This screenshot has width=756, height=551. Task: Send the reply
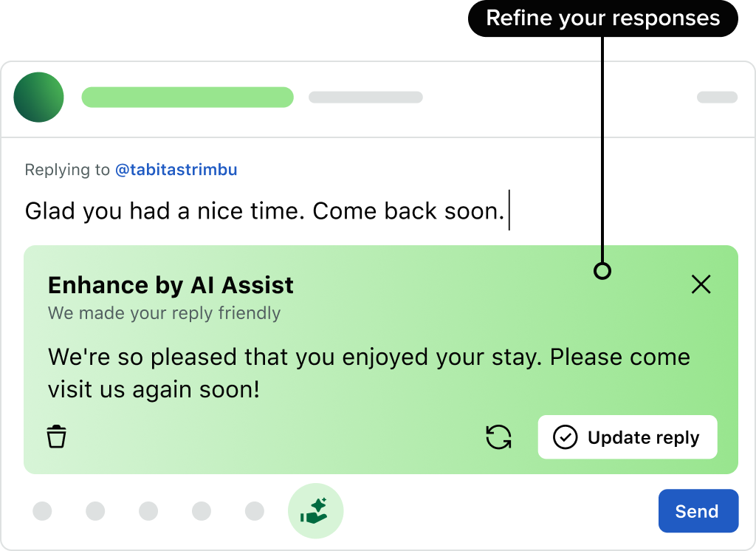pyautogui.click(x=698, y=511)
